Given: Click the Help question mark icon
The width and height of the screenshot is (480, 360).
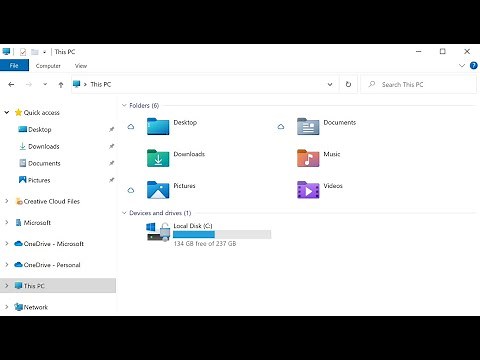Looking at the screenshot, I should tap(473, 65).
